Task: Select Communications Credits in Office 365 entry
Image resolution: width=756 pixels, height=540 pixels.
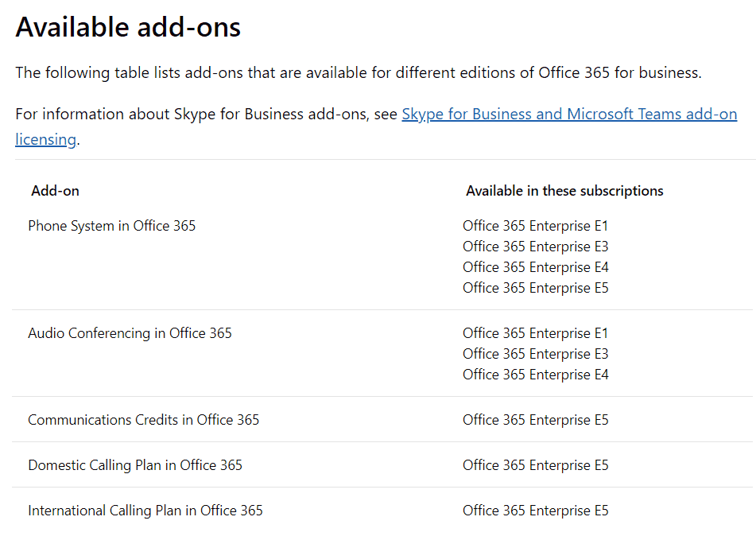Action: point(143,420)
